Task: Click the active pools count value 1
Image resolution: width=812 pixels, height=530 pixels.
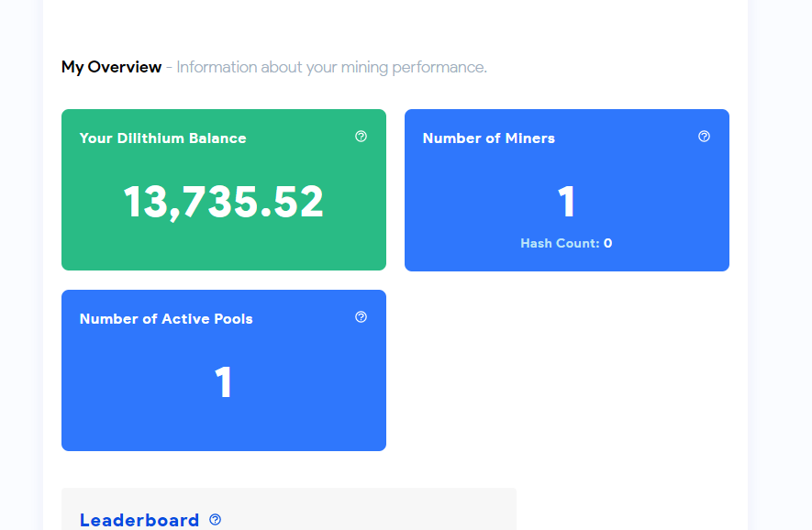Action: (223, 382)
